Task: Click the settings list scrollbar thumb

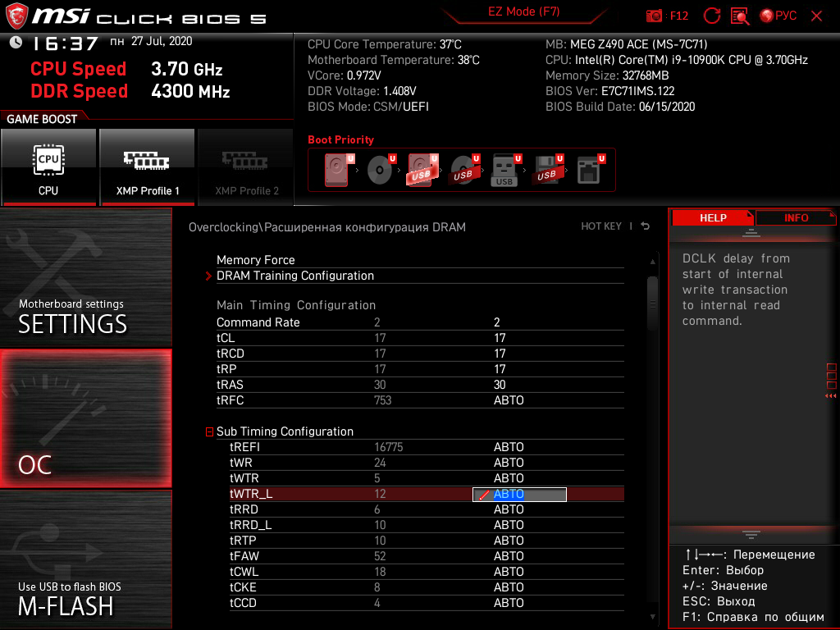Action: (x=652, y=304)
